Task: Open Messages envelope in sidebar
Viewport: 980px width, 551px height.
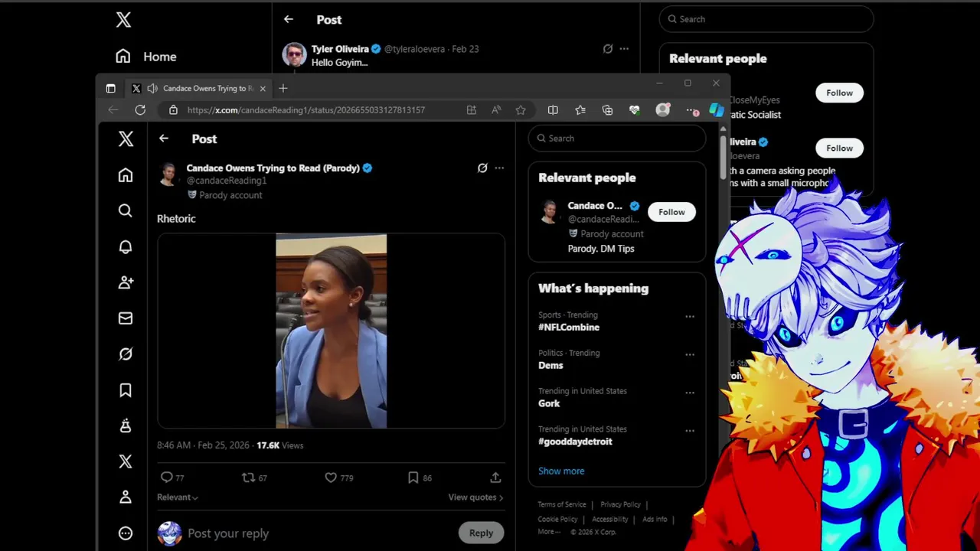Action: point(126,318)
